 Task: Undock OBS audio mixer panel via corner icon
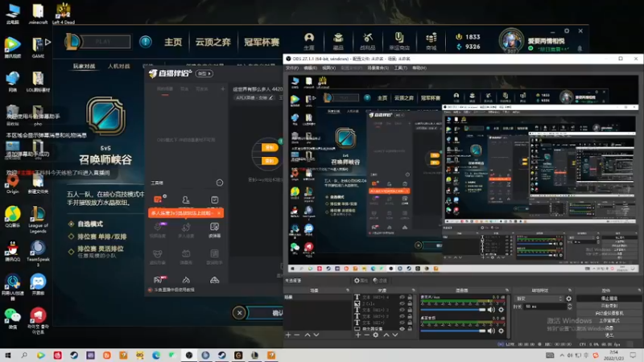[x=507, y=290]
